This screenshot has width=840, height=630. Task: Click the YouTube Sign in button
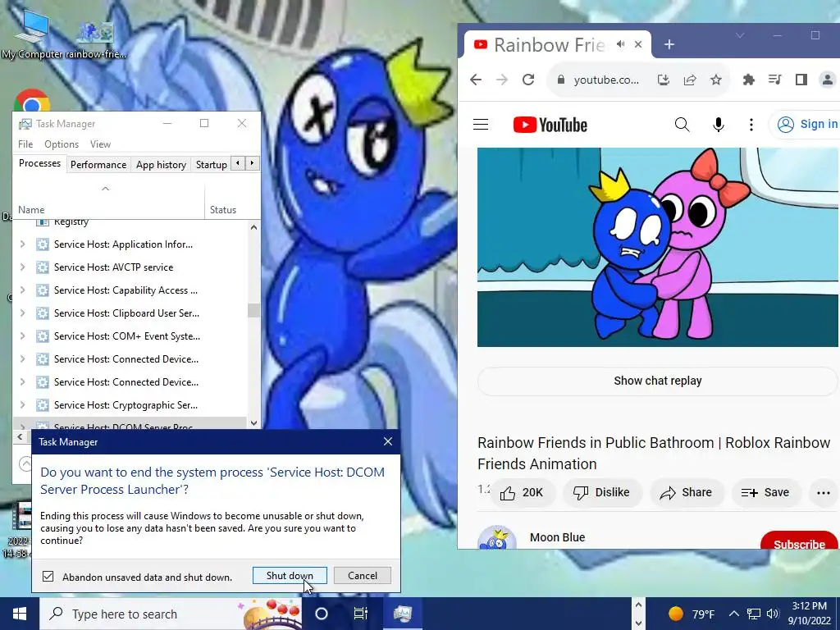[806, 125]
